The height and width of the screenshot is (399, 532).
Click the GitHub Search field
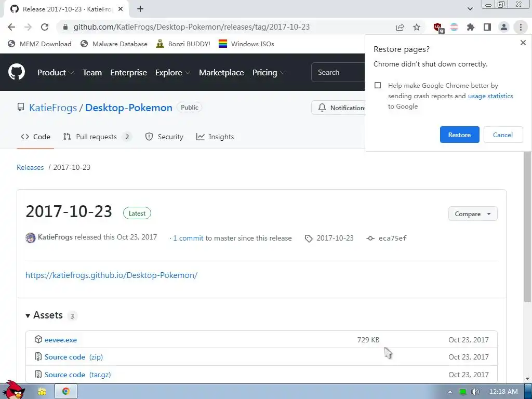(x=338, y=72)
